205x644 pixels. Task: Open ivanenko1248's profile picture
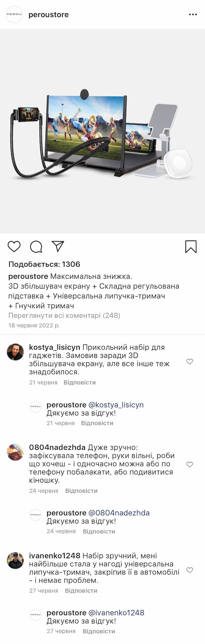(x=15, y=560)
